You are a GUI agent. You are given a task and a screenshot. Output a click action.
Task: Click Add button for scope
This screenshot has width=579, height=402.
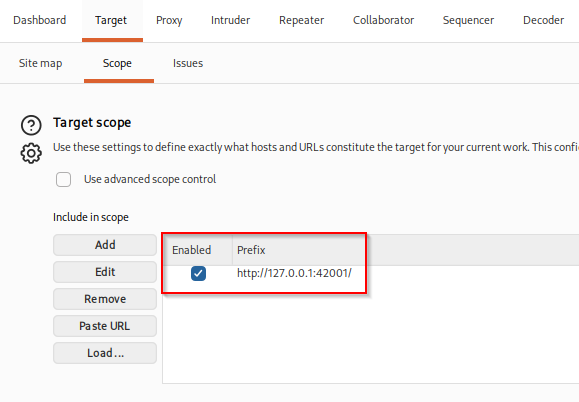(105, 245)
